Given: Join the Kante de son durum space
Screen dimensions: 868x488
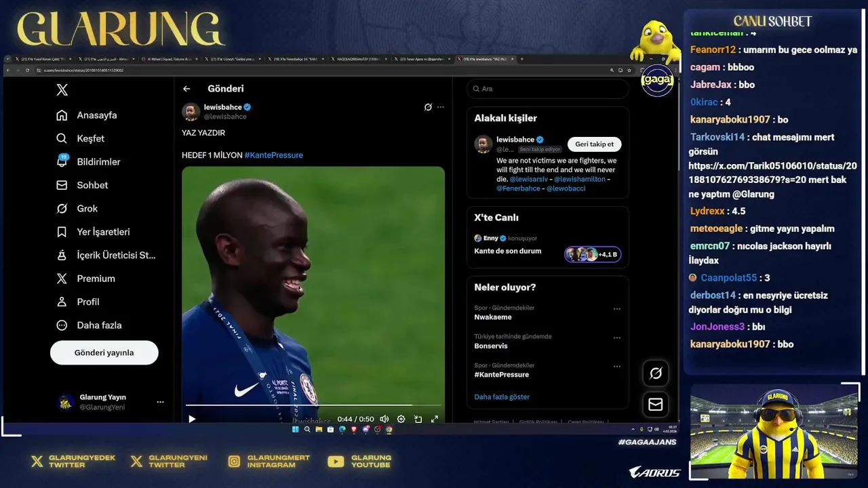Looking at the screenshot, I should [x=508, y=251].
